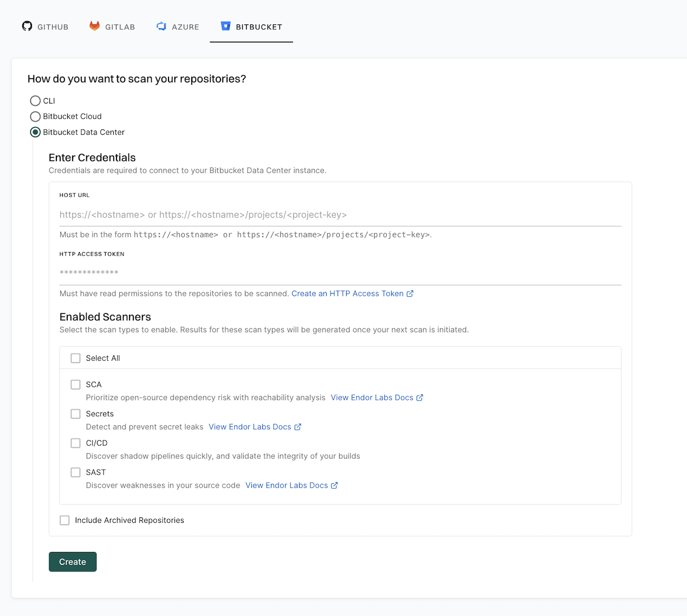
Task: Click the external link icon next to SCA docs
Action: tap(420, 397)
